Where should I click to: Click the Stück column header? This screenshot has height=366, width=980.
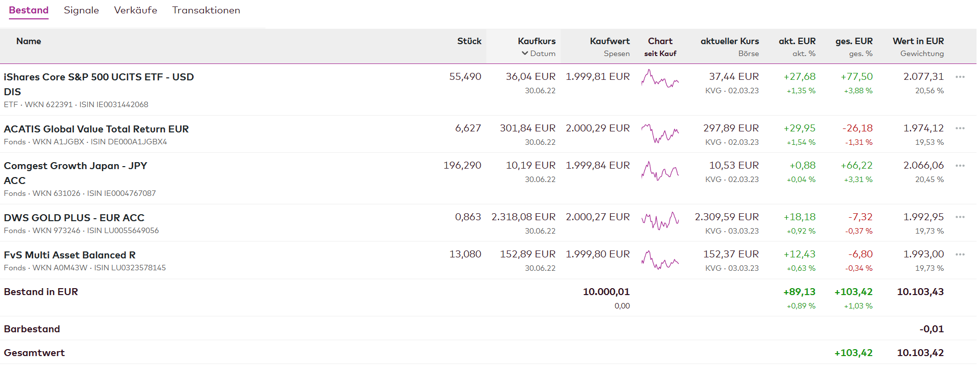(469, 41)
